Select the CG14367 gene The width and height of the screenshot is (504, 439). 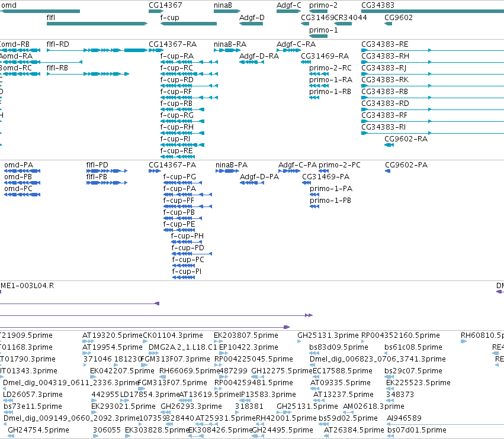pyautogui.click(x=156, y=11)
